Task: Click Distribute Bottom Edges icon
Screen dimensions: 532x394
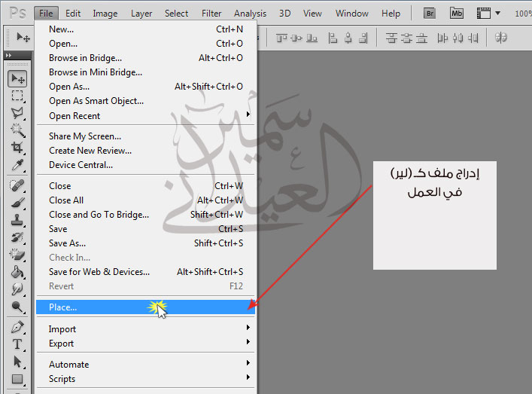Action: tap(421, 38)
